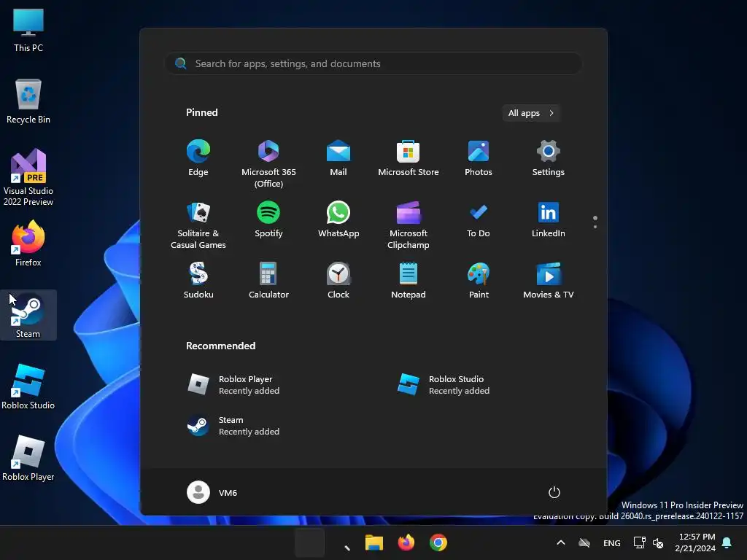Go to next page of pinned apps
The image size is (747, 560).
coord(595,227)
